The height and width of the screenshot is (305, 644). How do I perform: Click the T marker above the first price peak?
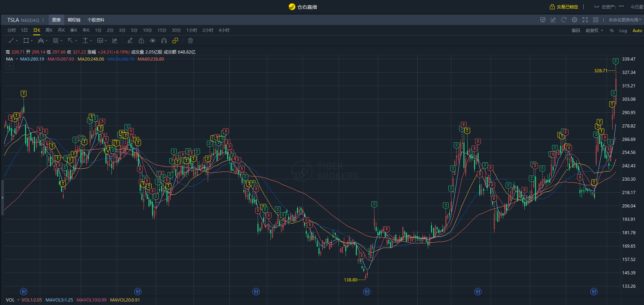tap(24, 94)
